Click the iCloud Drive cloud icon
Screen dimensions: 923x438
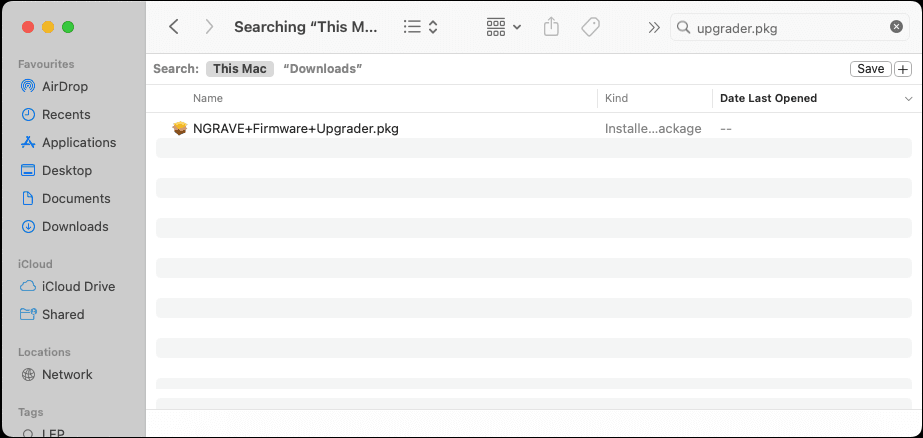(x=28, y=286)
